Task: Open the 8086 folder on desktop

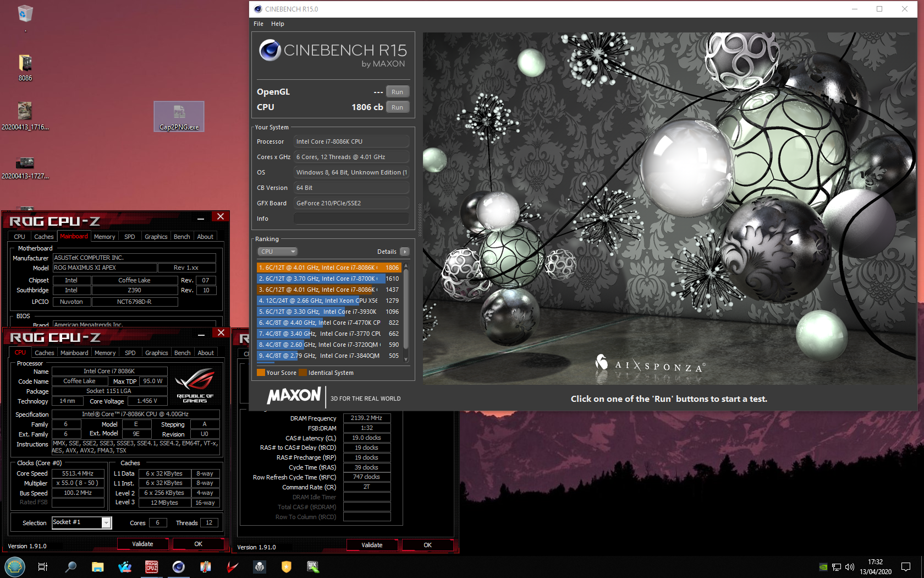Action: click(x=25, y=67)
